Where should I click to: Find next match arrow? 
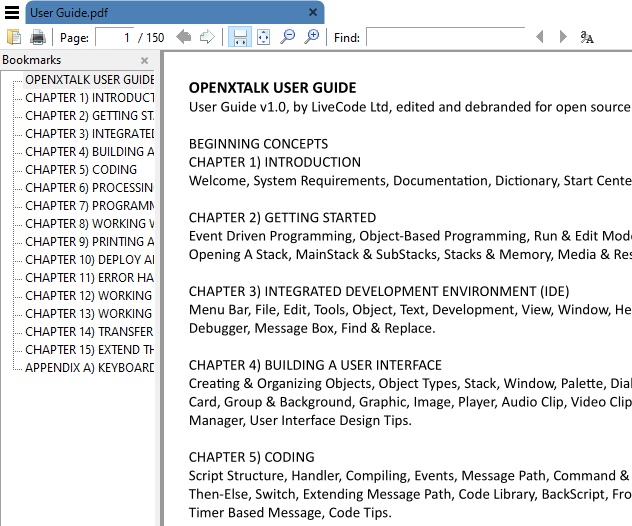pyautogui.click(x=563, y=37)
